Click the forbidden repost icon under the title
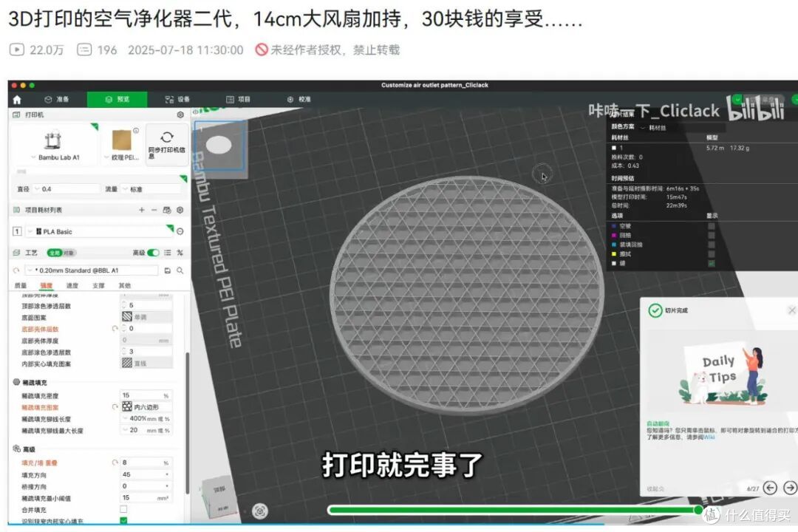 (262, 50)
